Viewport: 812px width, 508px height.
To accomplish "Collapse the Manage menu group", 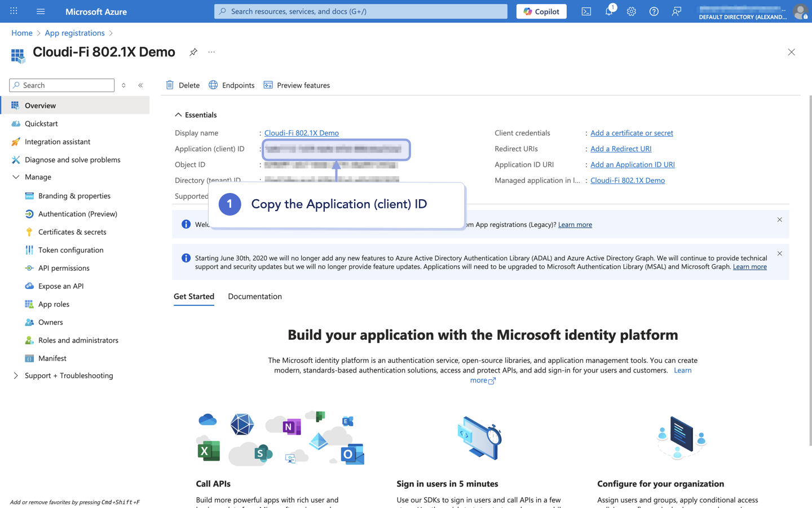I will tap(16, 177).
